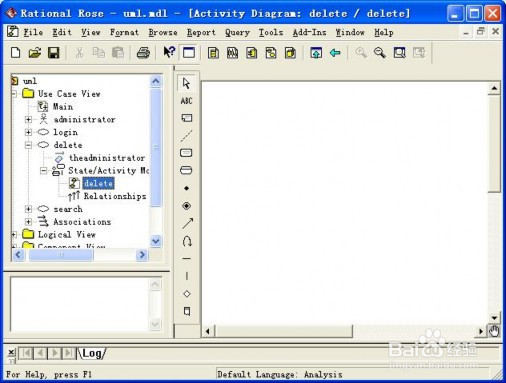Select the dashed Anchor Note line tool
The height and width of the screenshot is (383, 506).
point(186,135)
